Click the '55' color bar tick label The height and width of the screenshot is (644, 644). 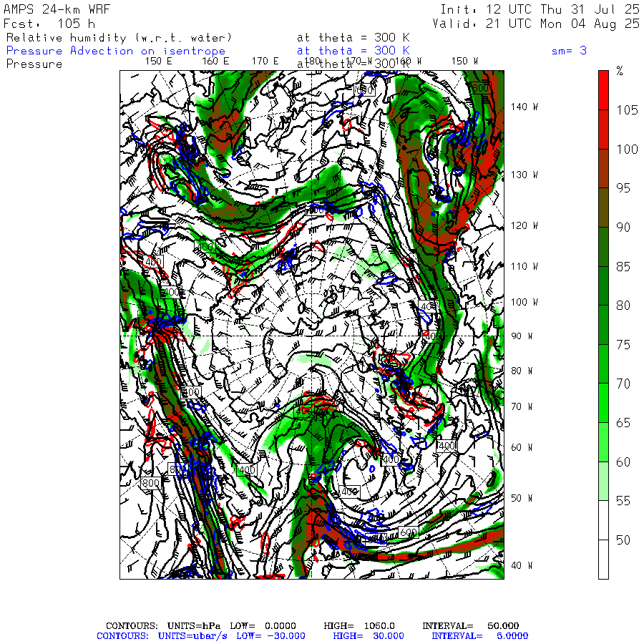click(623, 501)
